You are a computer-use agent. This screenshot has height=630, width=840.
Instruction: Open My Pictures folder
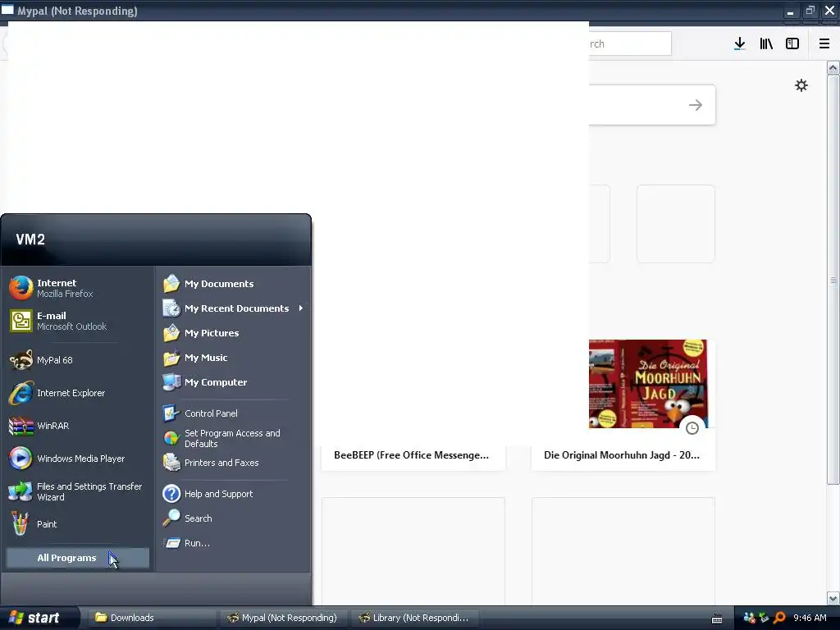[x=233, y=333]
